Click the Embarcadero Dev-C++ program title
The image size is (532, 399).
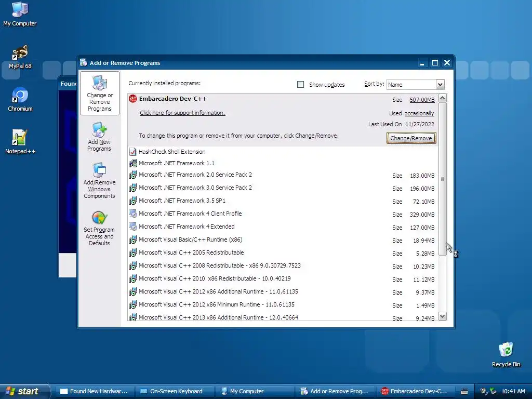172,99
